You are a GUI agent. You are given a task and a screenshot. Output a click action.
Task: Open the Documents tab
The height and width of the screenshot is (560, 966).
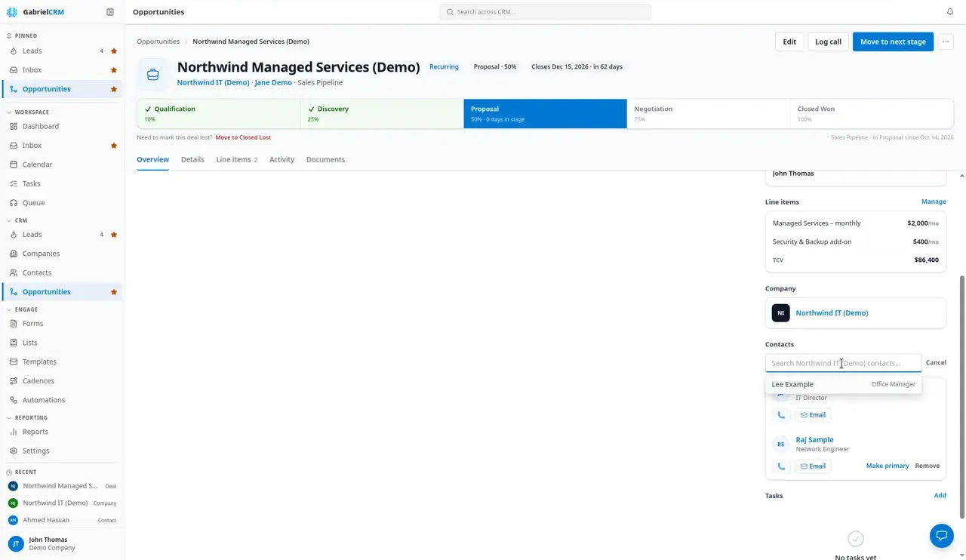tap(325, 160)
